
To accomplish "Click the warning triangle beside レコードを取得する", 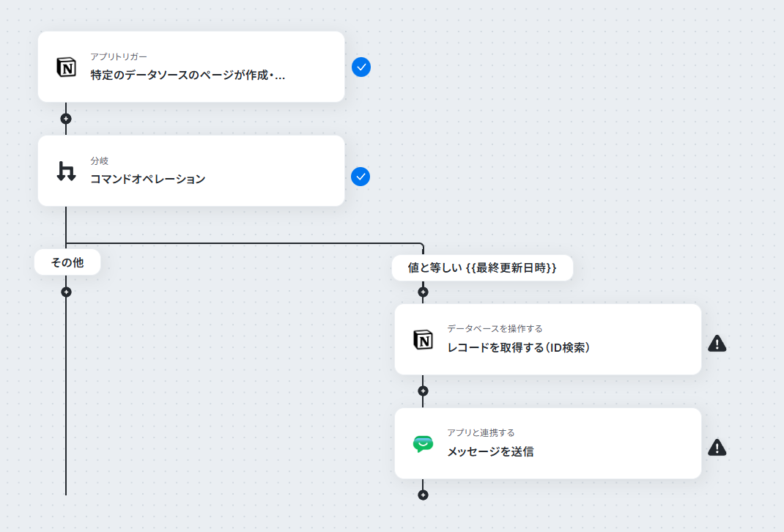I will 717,344.
